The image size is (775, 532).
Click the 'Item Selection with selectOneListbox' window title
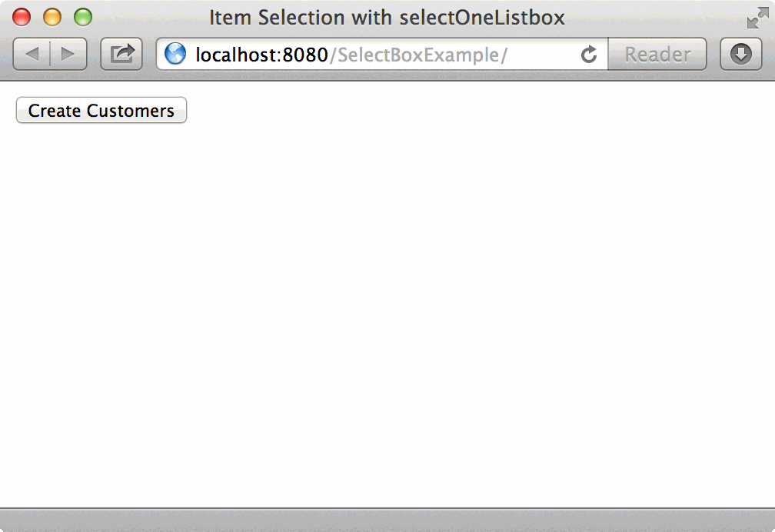point(387,17)
